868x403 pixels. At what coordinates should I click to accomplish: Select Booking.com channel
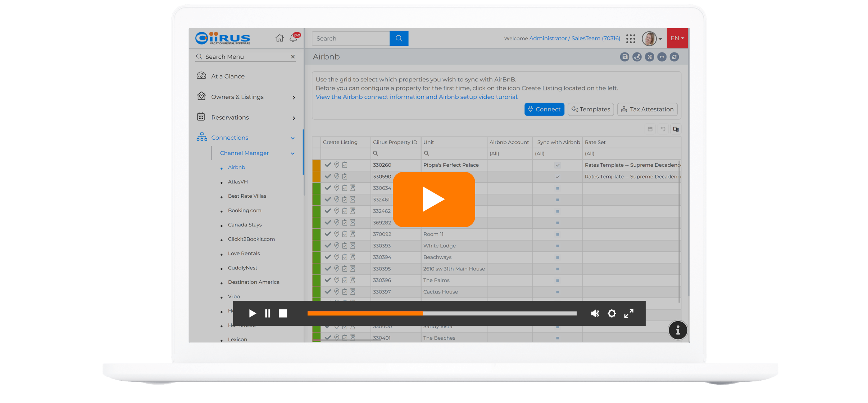[x=245, y=210]
